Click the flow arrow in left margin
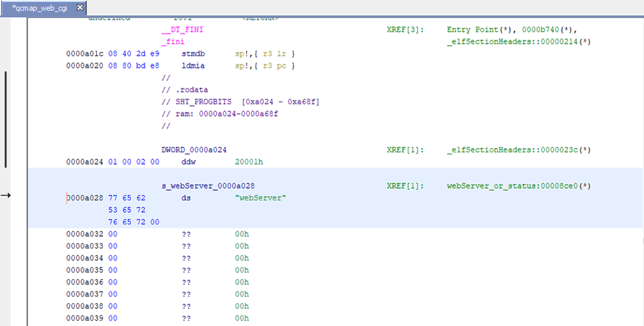Viewport: 644px width, 326px height. tap(6, 196)
